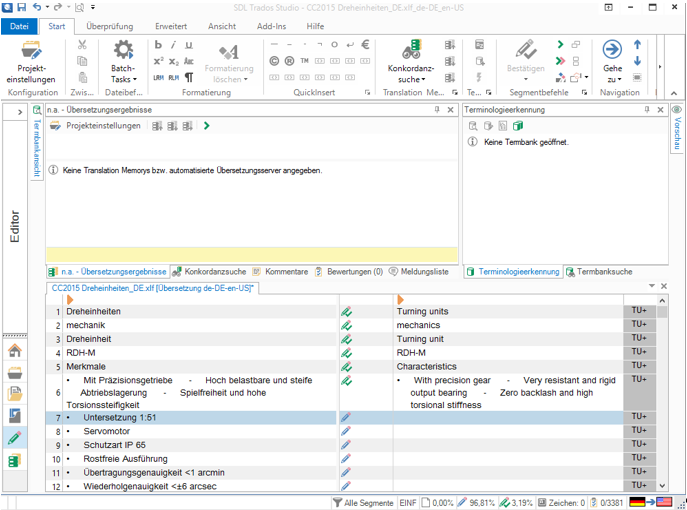687x510 pixels.
Task: Open document tab list dropdown arrow
Action: [x=652, y=286]
